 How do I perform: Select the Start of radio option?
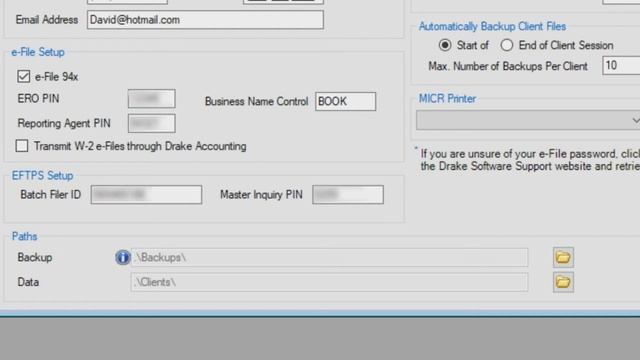click(445, 45)
